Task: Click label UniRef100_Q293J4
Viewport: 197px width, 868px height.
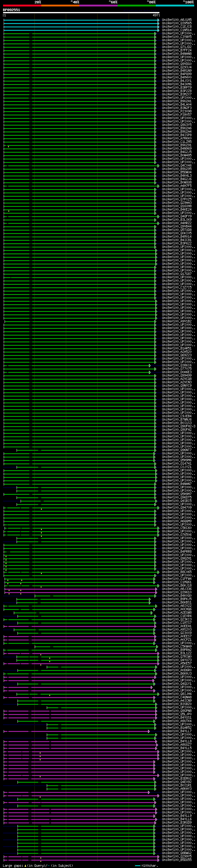Action: click(177, 67)
